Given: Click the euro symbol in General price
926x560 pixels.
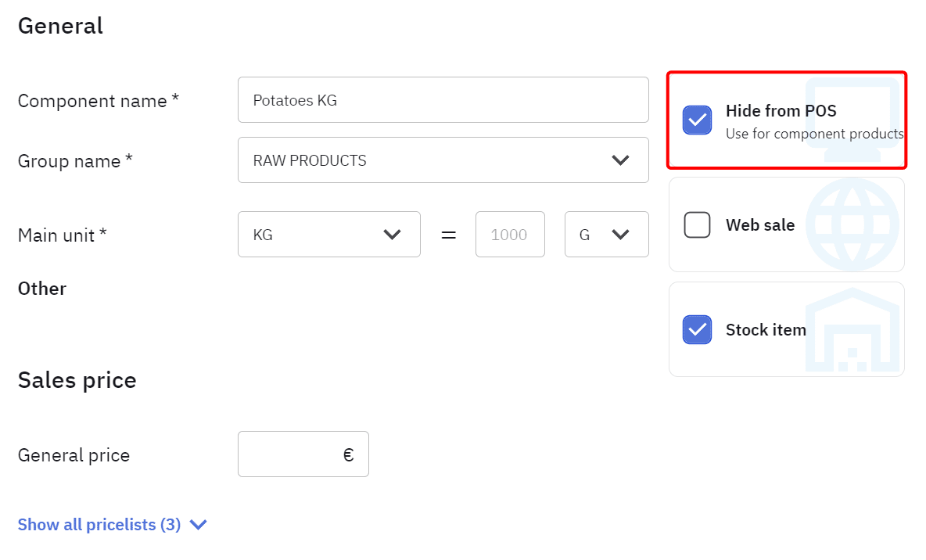Looking at the screenshot, I should point(348,454).
